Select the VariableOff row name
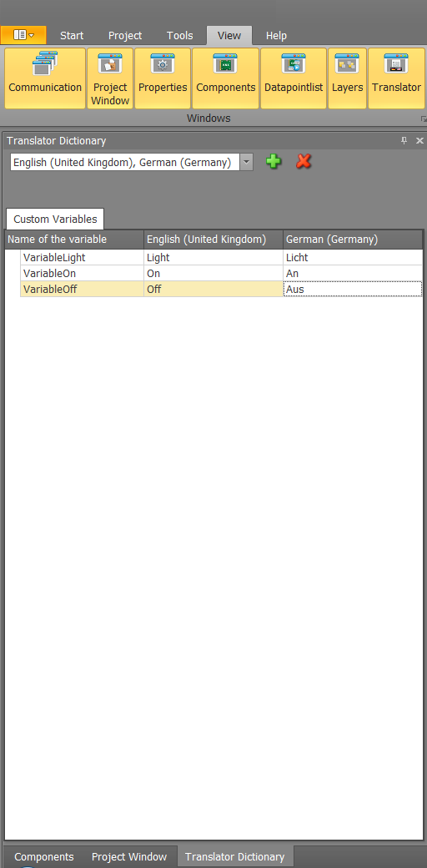The image size is (427, 868). 82,289
